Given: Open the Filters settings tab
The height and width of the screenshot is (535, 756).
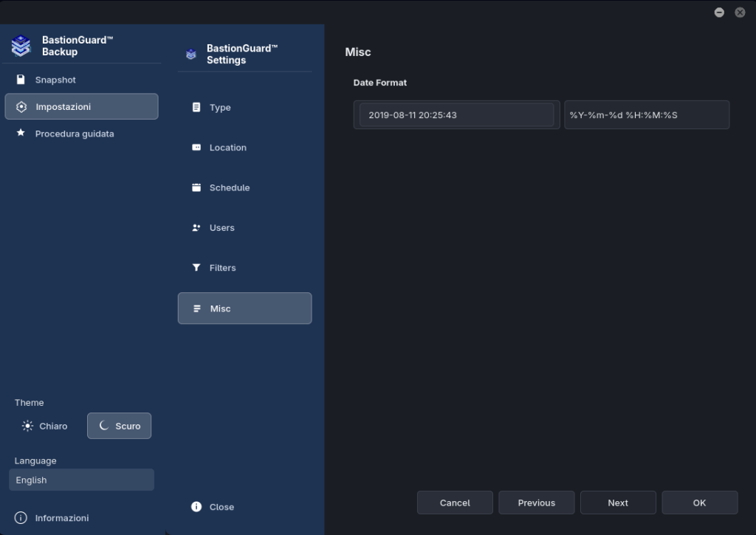Looking at the screenshot, I should (x=245, y=267).
